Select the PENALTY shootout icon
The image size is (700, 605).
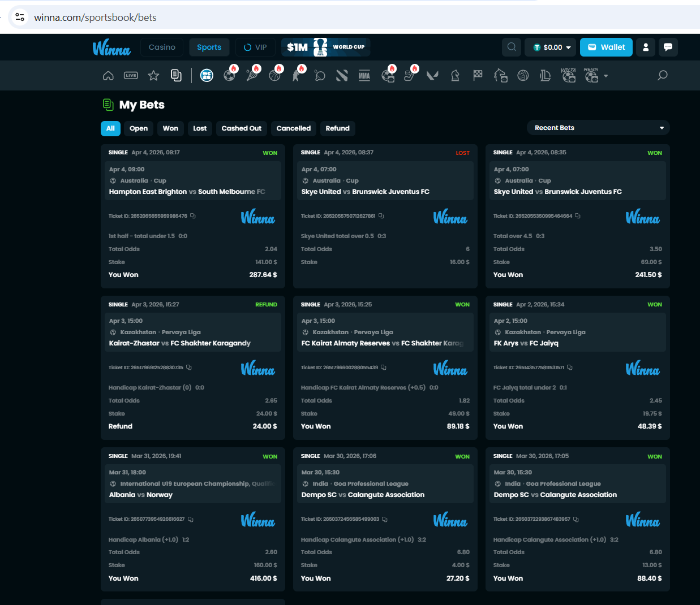(591, 75)
